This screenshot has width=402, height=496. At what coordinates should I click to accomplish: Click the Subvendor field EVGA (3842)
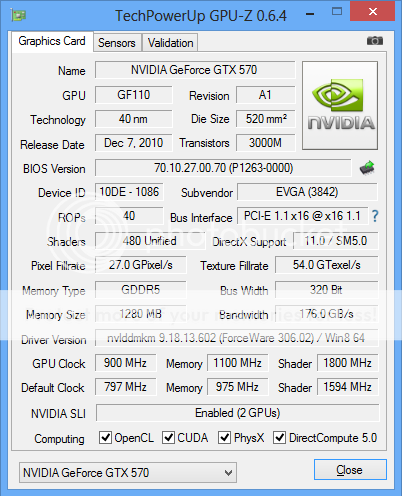[307, 192]
